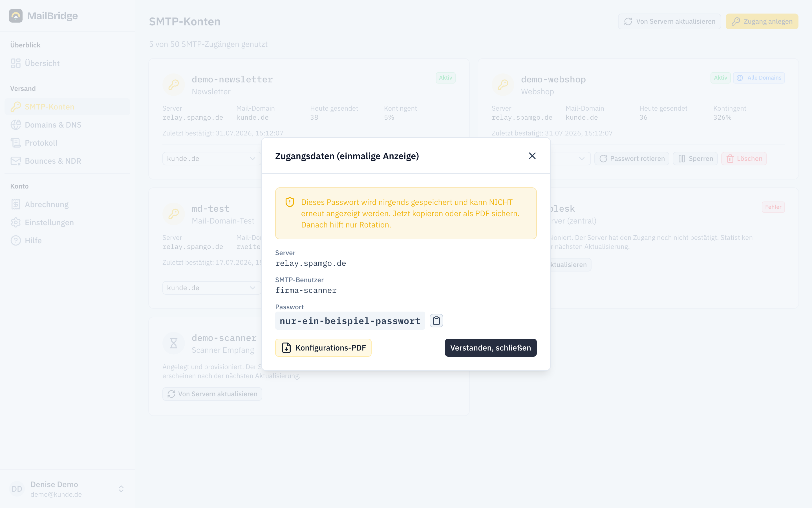Click SMTP-Benutzer value firma-scanner
The image size is (812, 508).
click(306, 290)
